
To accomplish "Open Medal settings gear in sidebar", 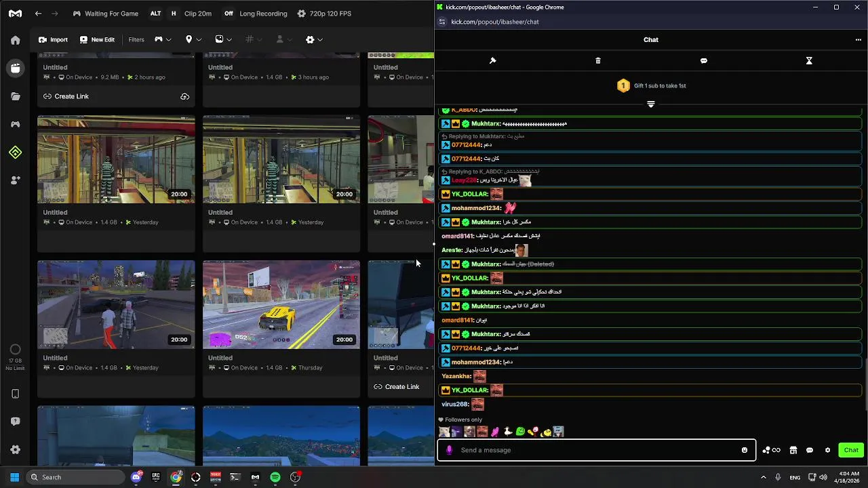I will [x=15, y=449].
